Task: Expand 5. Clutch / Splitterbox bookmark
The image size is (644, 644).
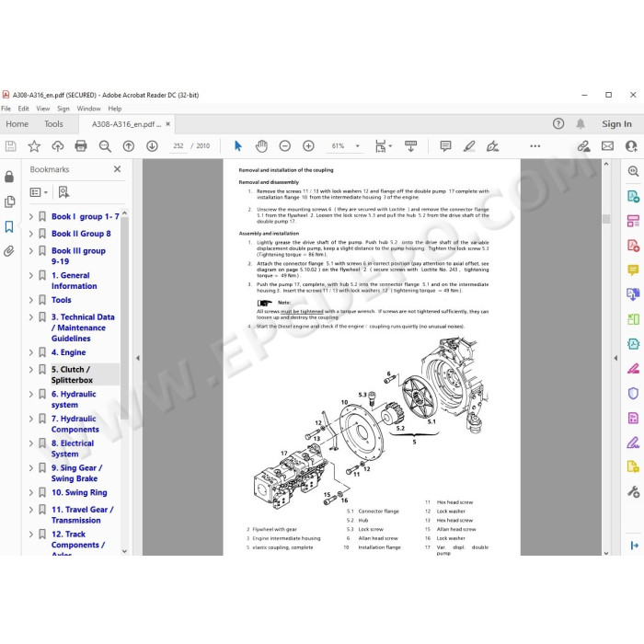Action: pos(30,370)
